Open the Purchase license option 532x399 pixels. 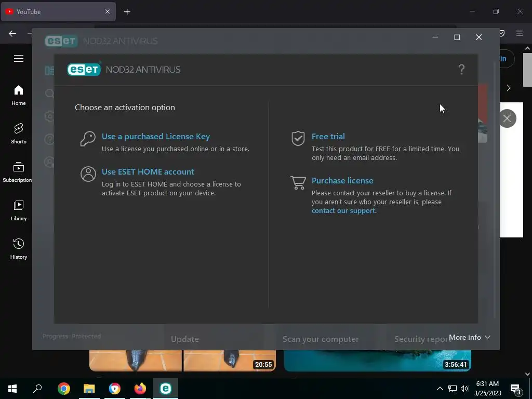tap(342, 180)
